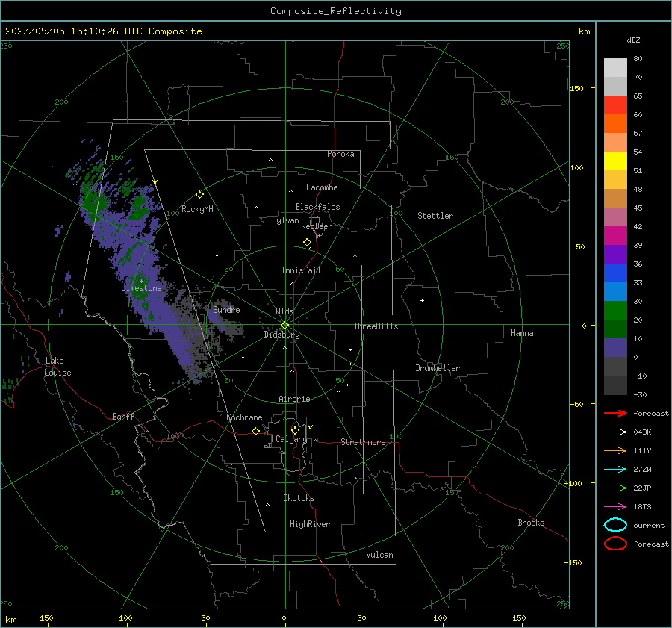Click the yellow radar center marker at Olds
The image size is (672, 628).
pos(285,325)
